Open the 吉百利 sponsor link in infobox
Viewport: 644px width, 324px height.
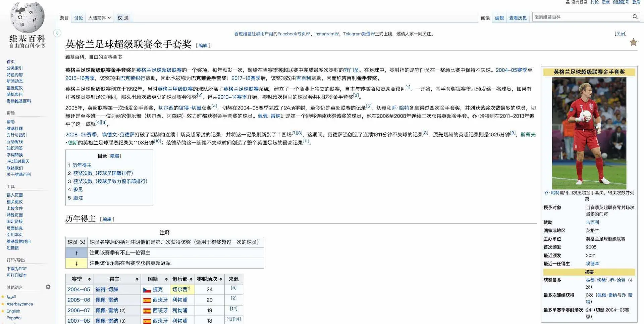point(592,222)
